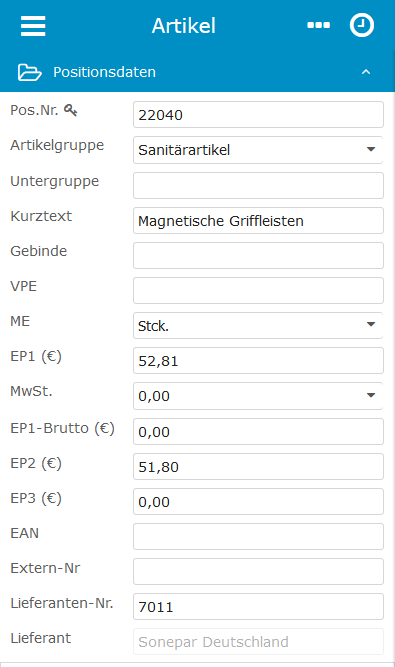Click the Positionsdaten section header
Screen dimensions: 395x667
(x=197, y=72)
